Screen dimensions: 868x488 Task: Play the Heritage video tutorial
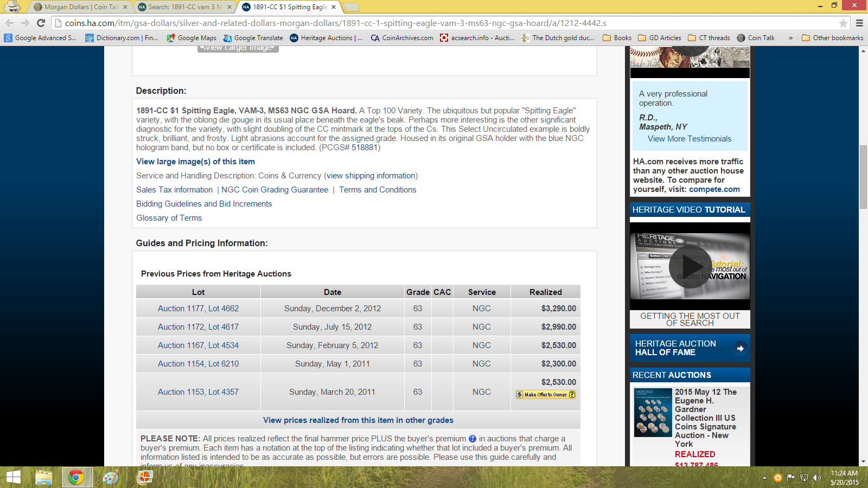(x=690, y=266)
